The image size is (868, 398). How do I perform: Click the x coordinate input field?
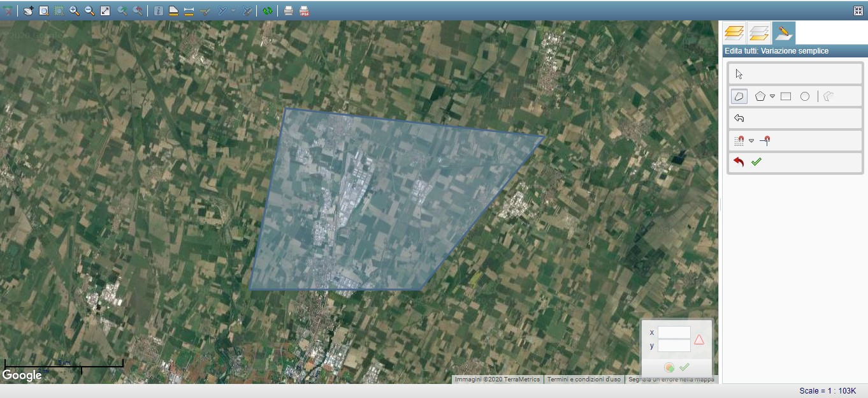point(674,332)
